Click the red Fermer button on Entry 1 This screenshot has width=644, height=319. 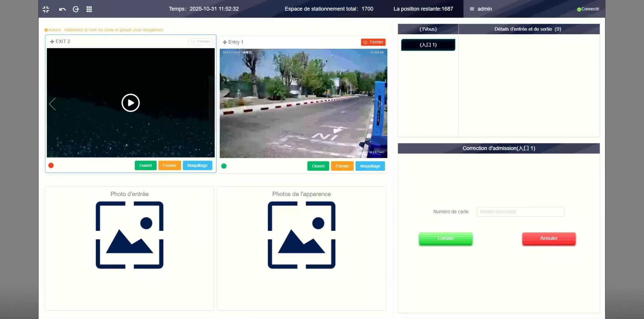coord(373,42)
